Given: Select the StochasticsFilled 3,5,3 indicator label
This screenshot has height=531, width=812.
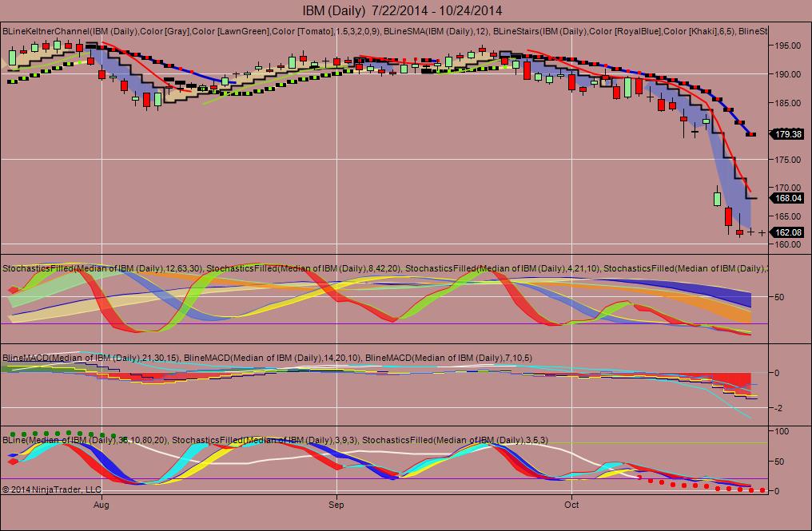Looking at the screenshot, I should pyautogui.click(x=455, y=441).
